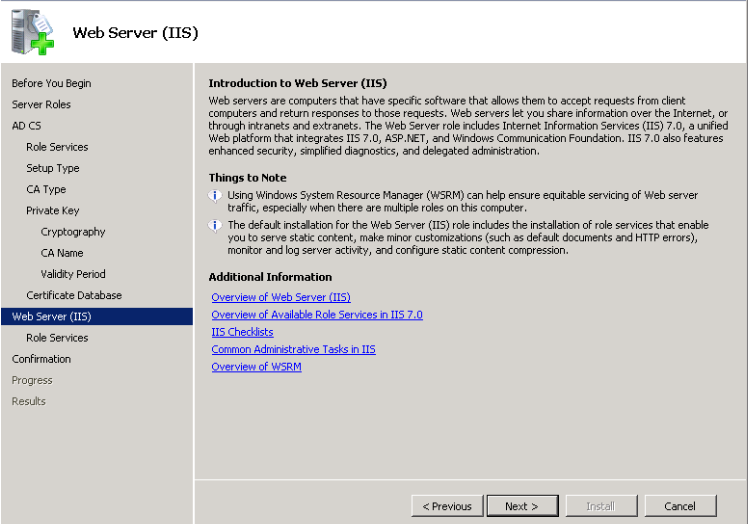
Task: Click the greyed-out Progress step
Action: (32, 380)
